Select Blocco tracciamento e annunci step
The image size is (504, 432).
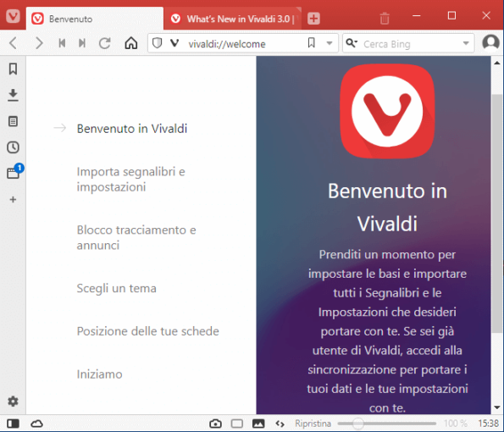point(136,237)
